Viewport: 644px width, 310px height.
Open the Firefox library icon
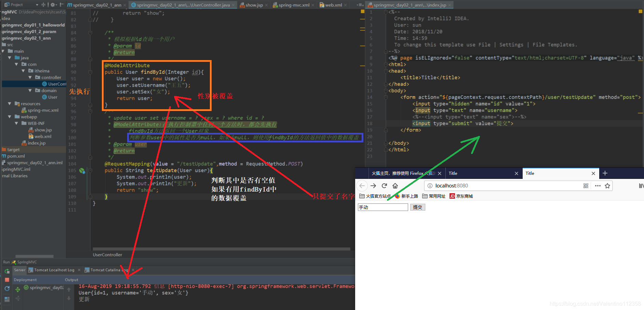[641, 186]
